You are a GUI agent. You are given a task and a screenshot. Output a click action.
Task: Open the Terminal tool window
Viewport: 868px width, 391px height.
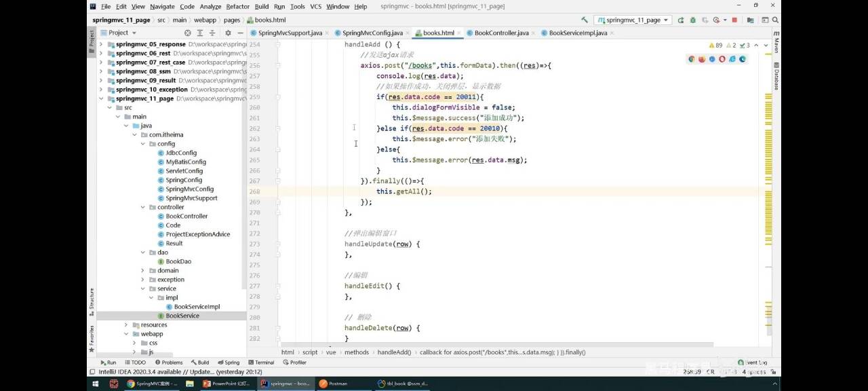point(260,362)
